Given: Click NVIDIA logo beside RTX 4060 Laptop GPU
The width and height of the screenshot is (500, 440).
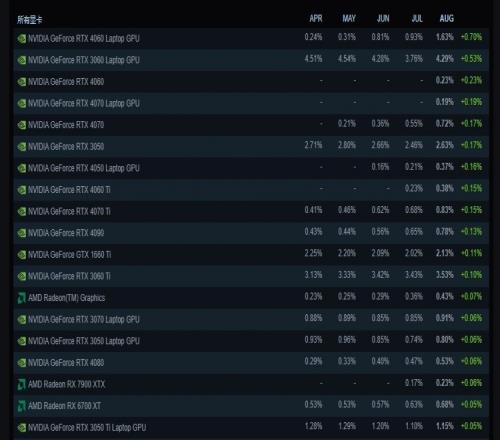Looking at the screenshot, I should coord(22,39).
